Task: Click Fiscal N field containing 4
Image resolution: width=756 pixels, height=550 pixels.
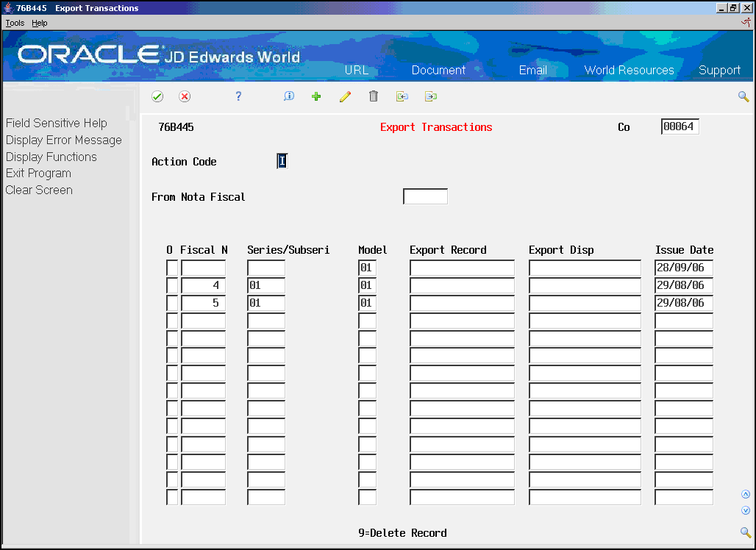Action: click(x=203, y=285)
